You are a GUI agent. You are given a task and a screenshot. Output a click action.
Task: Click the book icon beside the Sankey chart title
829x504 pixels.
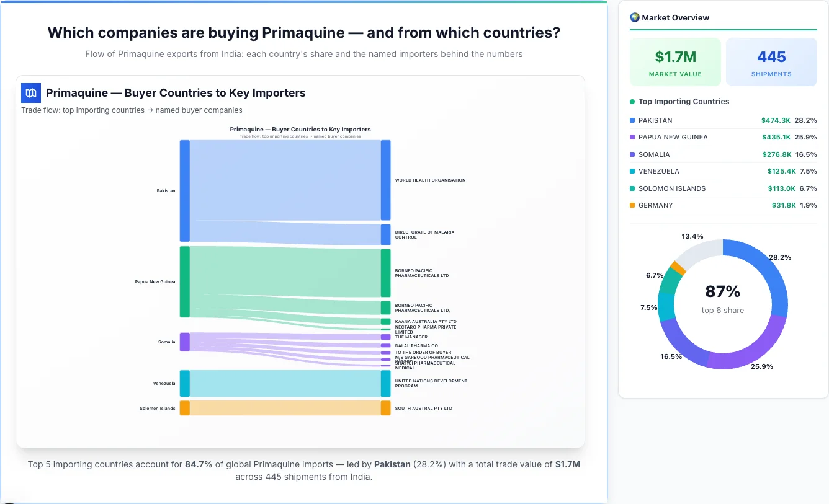[30, 92]
